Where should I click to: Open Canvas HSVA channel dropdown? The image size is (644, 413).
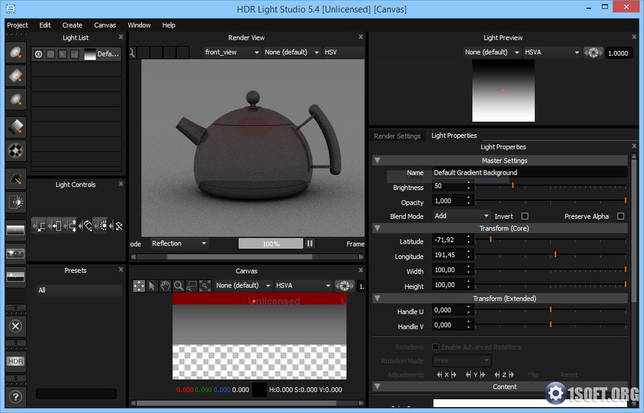[303, 285]
